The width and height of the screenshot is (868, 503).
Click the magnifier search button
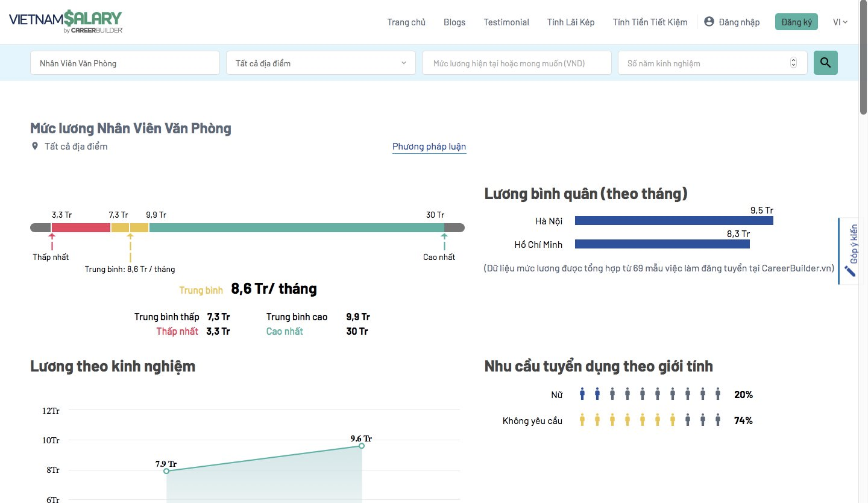click(825, 62)
